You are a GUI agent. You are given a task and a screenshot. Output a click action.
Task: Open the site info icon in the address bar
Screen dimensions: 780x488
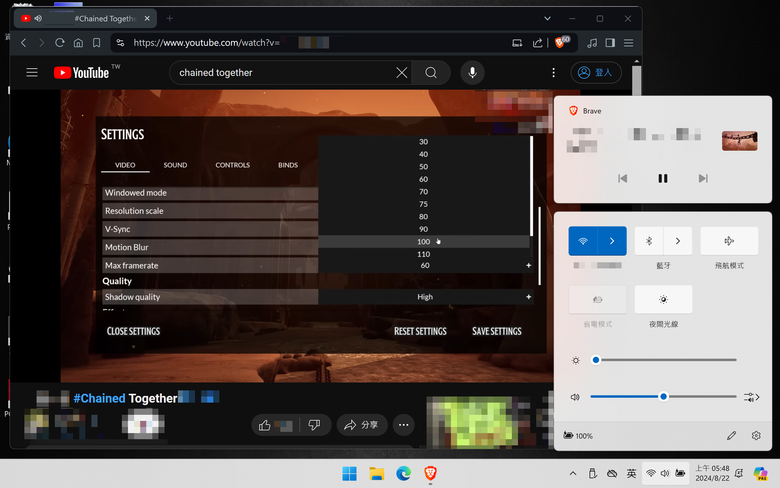tap(120, 43)
